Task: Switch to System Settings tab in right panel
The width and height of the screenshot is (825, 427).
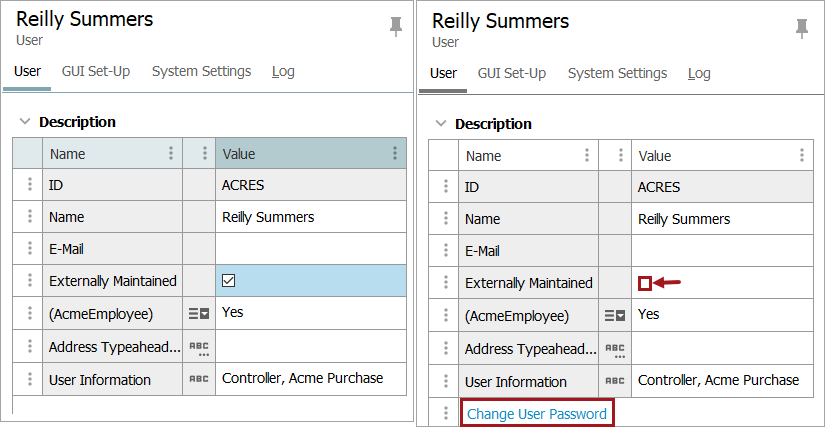Action: click(617, 73)
